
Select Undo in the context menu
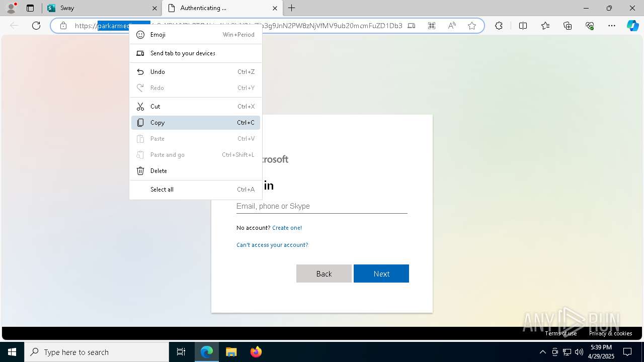coord(196,72)
